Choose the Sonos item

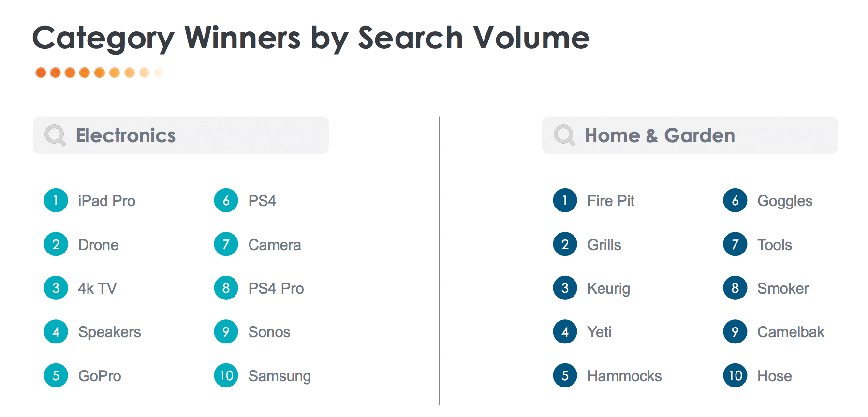[x=269, y=332]
